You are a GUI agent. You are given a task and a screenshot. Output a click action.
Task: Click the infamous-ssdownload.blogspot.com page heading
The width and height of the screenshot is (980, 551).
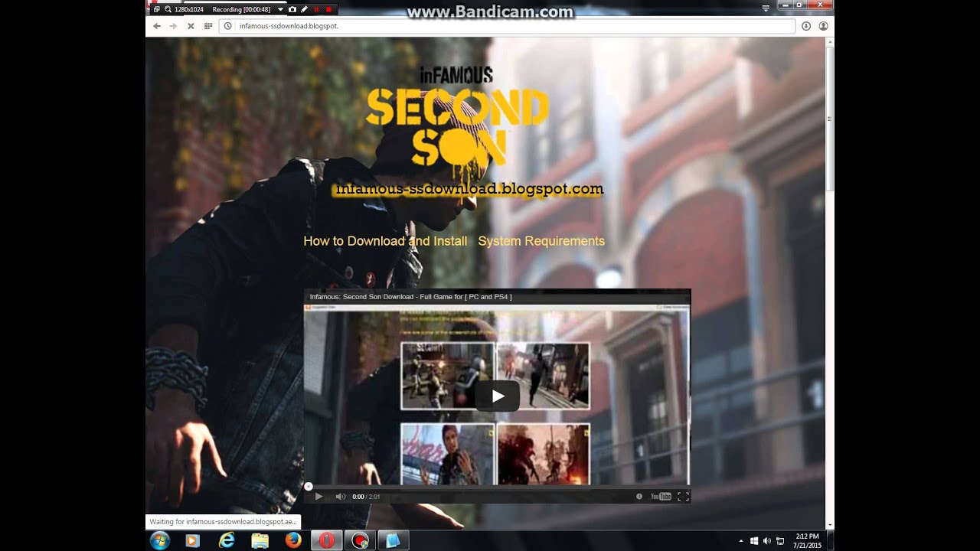(469, 188)
